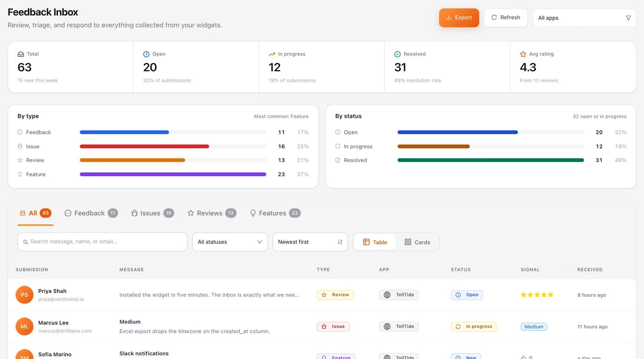This screenshot has height=359, width=644.
Task: Click the Avg rating star icon
Action: pos(523,54)
